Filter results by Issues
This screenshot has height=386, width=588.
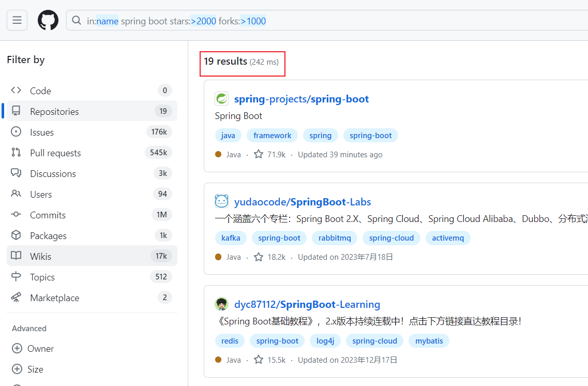[92, 132]
